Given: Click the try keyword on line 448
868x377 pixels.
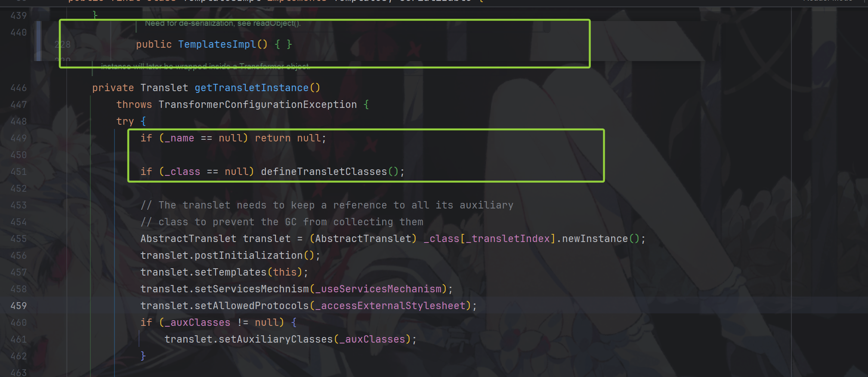Looking at the screenshot, I should 125,121.
